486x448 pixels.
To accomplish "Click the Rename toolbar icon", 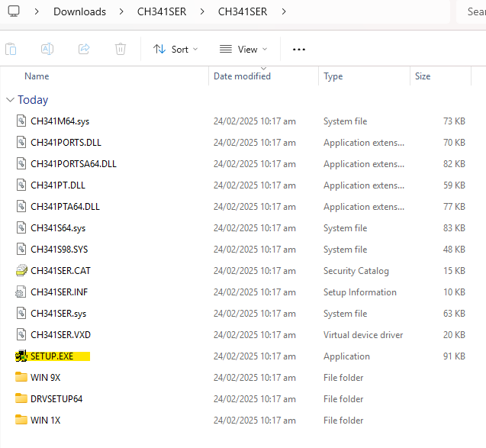I will [47, 49].
